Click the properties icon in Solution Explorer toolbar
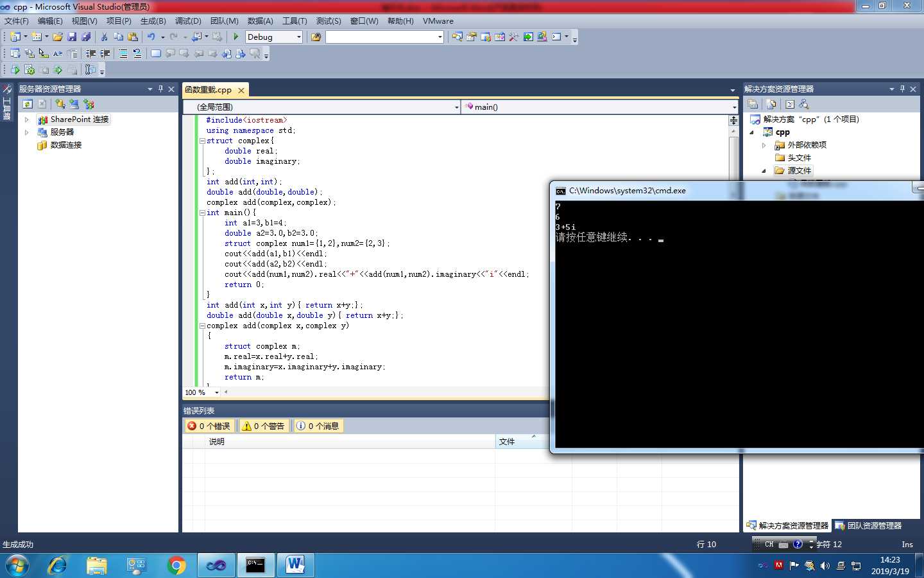Image resolution: width=924 pixels, height=578 pixels. coord(753,104)
